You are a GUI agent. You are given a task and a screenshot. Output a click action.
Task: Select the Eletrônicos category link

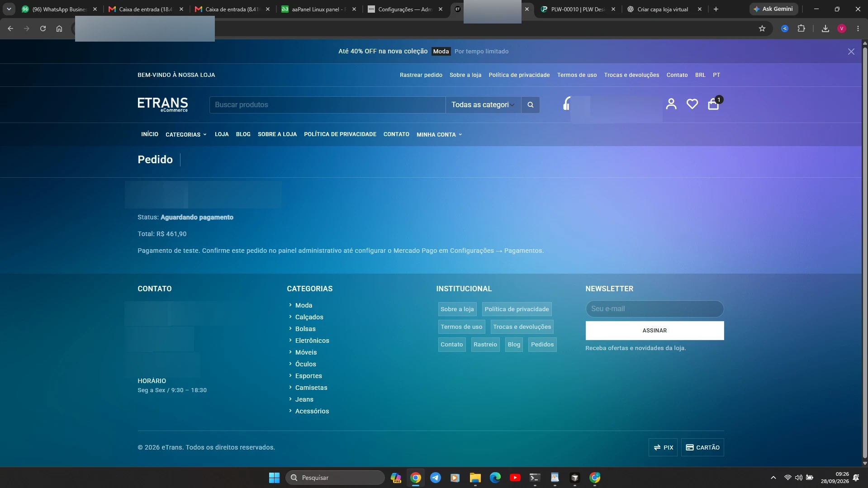(312, 341)
